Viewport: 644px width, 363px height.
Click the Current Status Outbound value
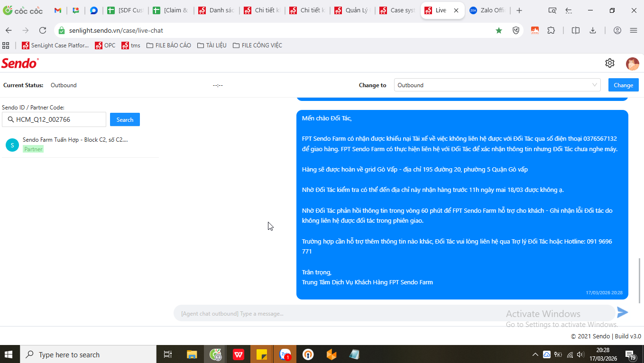pos(64,85)
